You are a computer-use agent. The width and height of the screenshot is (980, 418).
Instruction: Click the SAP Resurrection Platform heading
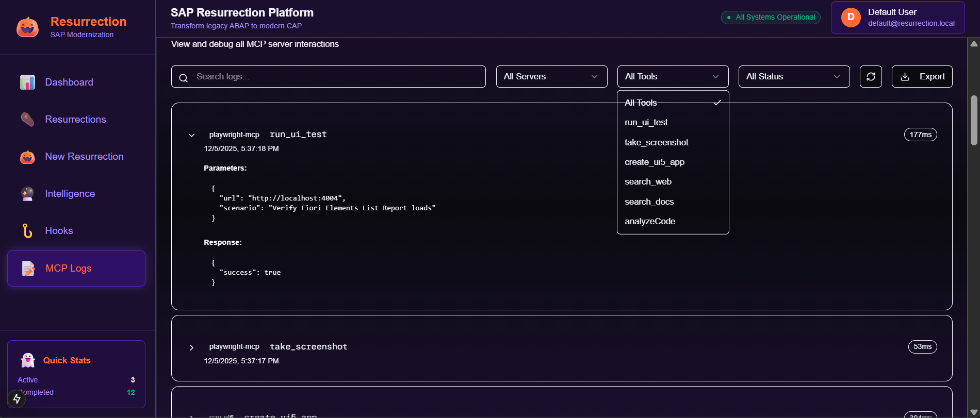click(242, 12)
